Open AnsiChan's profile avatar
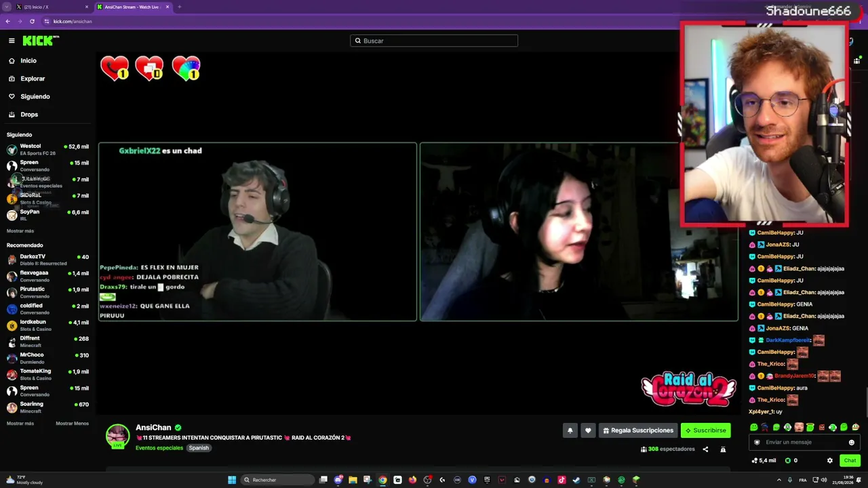This screenshot has width=868, height=488. coord(117,436)
